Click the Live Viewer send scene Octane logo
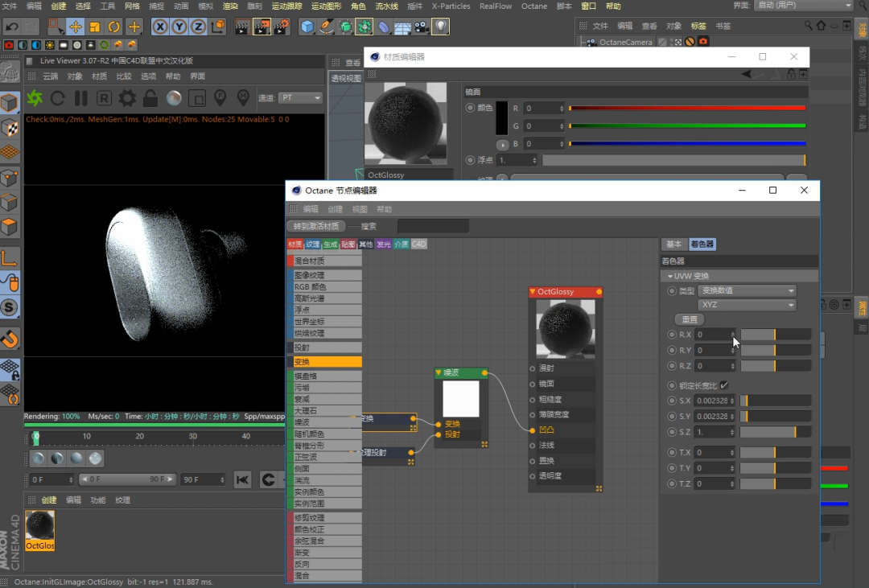Screen dimensions: 869x588 35,99
